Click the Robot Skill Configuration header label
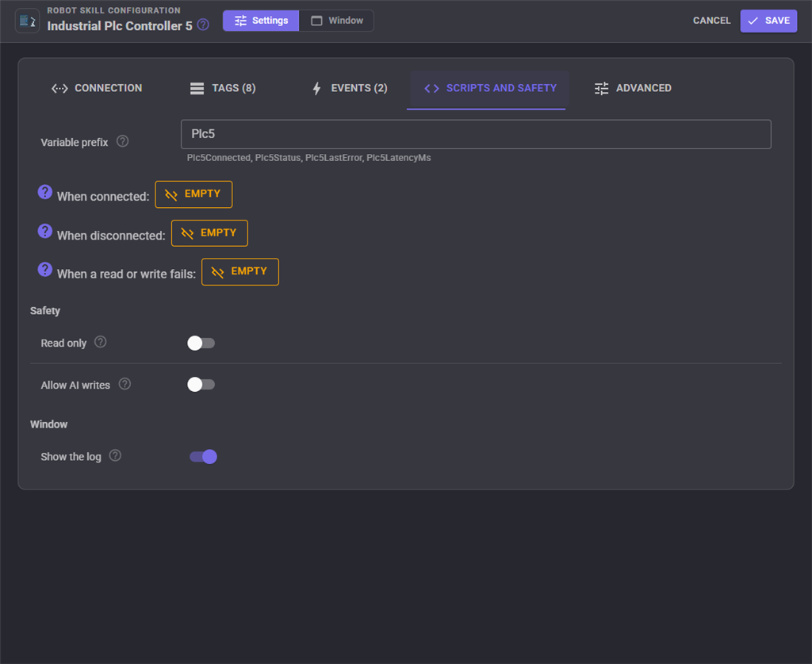This screenshot has height=664, width=812. pos(114,10)
